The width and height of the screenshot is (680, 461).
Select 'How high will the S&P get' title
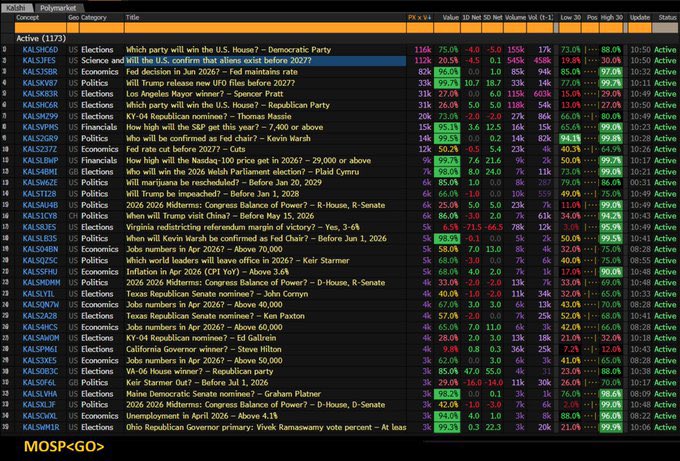224,127
